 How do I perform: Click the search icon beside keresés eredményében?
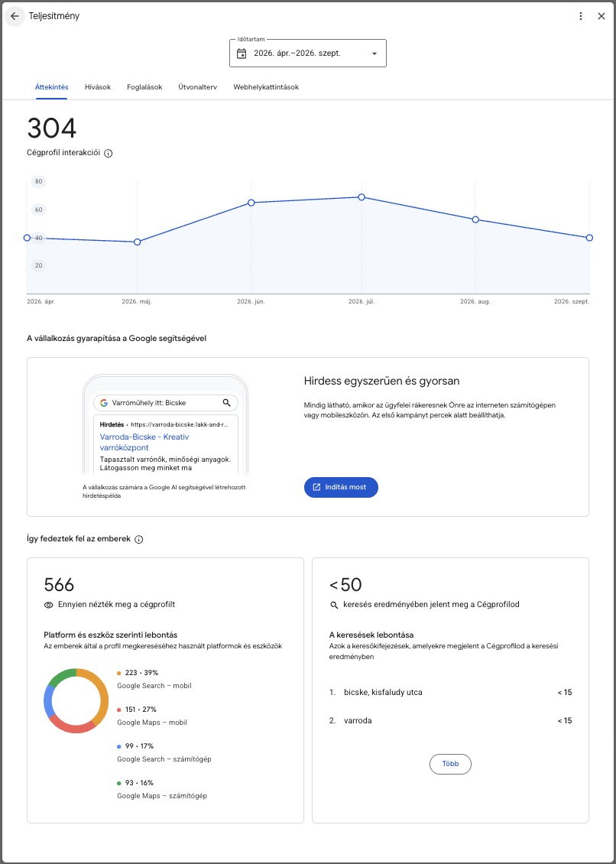point(334,605)
